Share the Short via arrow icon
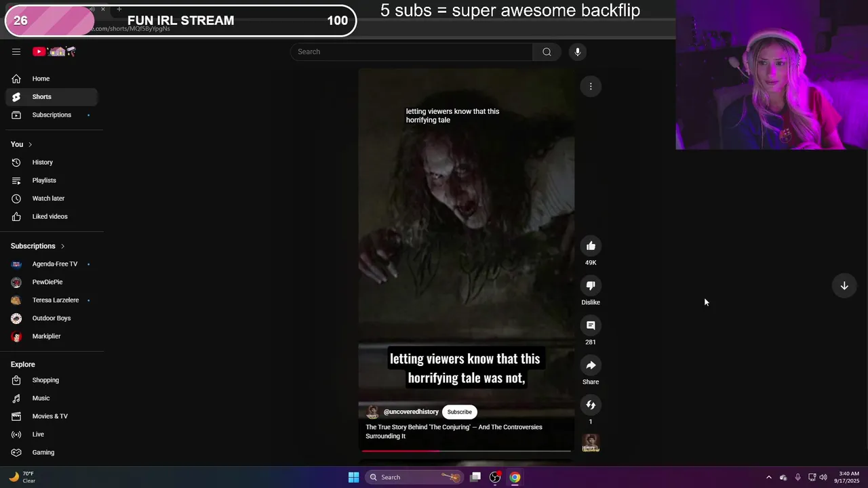 [591, 365]
